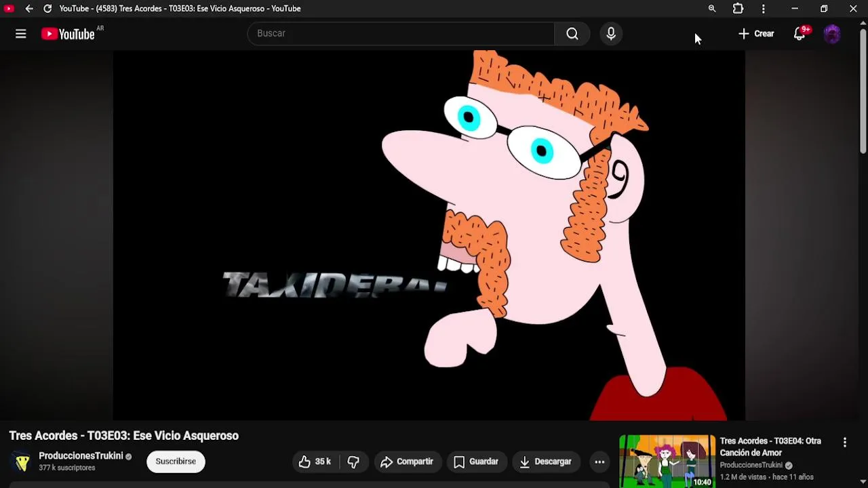Click the Suscribirse button
Image resolution: width=868 pixels, height=488 pixels.
pyautogui.click(x=176, y=462)
